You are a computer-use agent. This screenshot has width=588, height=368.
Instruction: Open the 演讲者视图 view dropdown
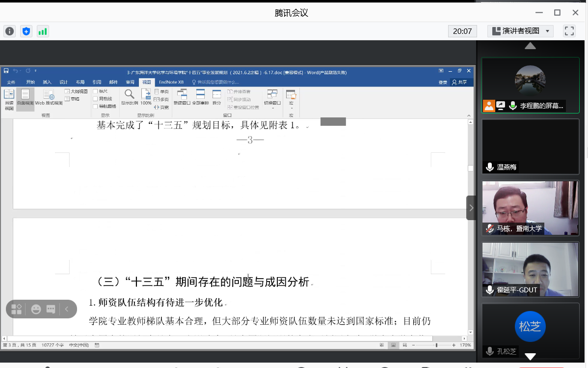click(520, 31)
